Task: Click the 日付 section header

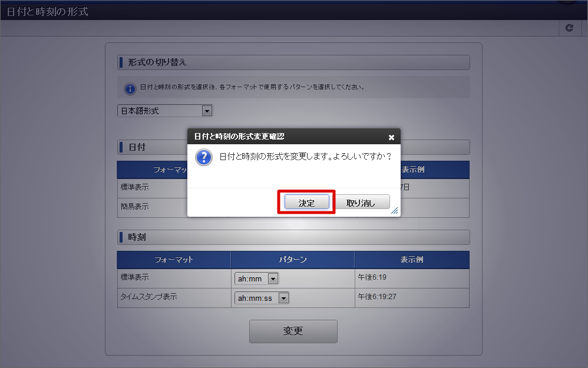Action: pyautogui.click(x=137, y=147)
